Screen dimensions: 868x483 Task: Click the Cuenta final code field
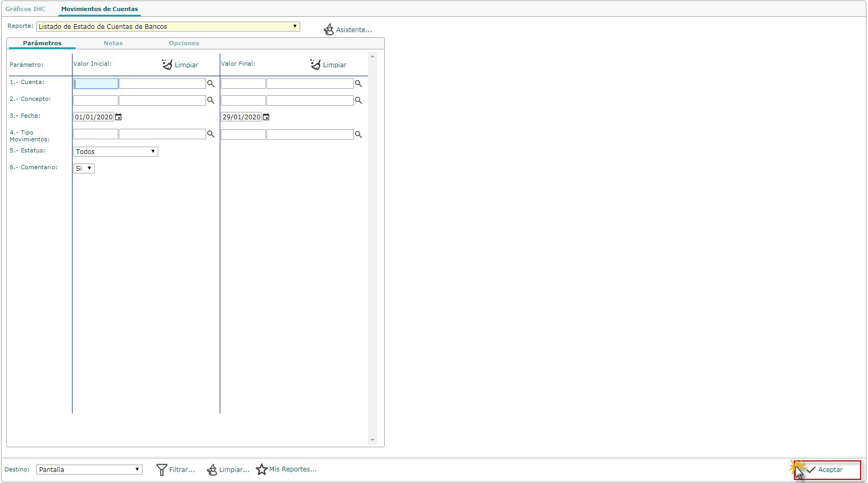pos(243,84)
